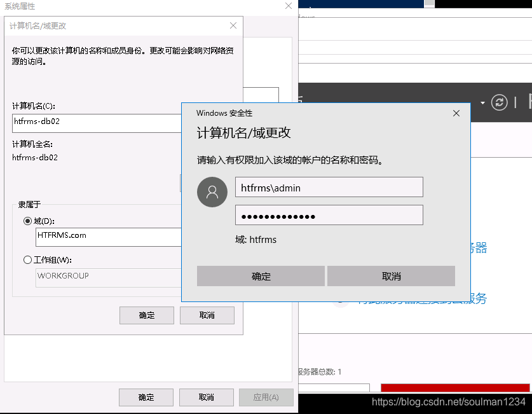Click the 服务器总数: 1 text in Server Manager
Image resolution: width=532 pixels, height=414 pixels.
(x=320, y=372)
